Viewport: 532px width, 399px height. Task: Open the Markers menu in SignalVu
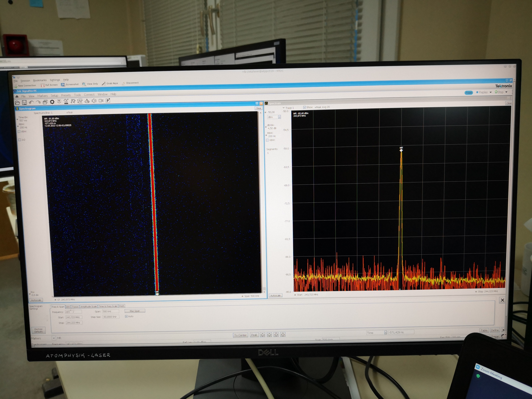(x=42, y=96)
